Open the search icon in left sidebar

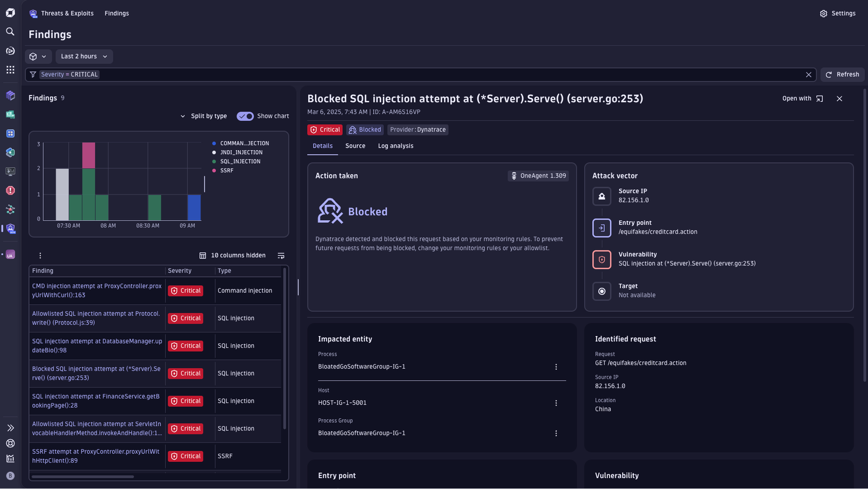[x=10, y=31]
